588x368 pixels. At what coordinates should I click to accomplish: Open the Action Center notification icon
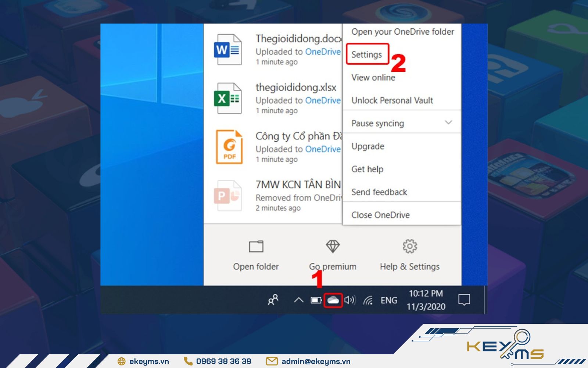464,300
